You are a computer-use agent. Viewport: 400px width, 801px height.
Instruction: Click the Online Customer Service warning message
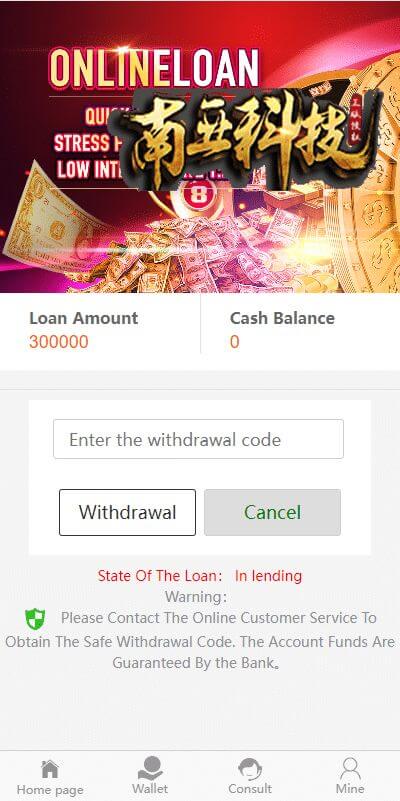pyautogui.click(x=200, y=641)
